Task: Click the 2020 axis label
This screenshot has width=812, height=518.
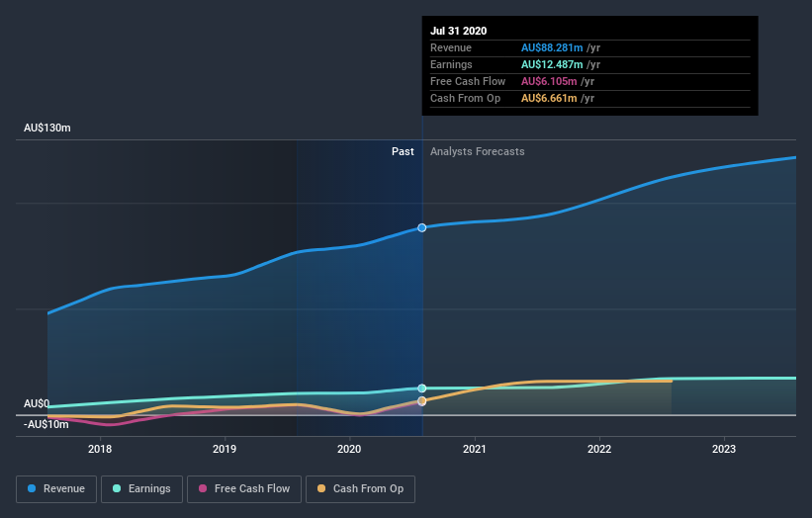Action: coord(349,449)
